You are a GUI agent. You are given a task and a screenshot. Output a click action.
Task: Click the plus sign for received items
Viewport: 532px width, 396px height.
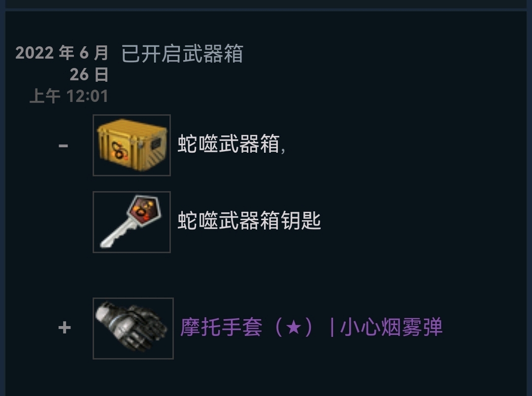click(x=65, y=328)
